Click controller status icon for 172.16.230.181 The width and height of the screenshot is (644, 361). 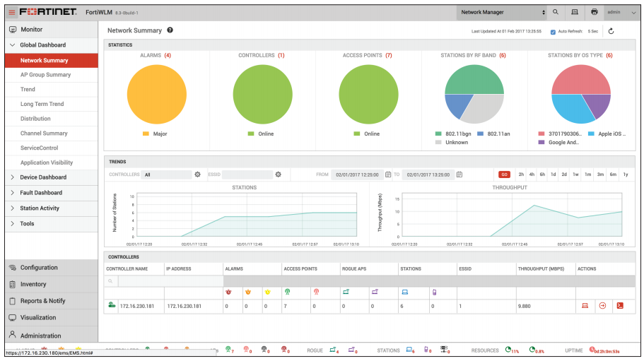112,305
